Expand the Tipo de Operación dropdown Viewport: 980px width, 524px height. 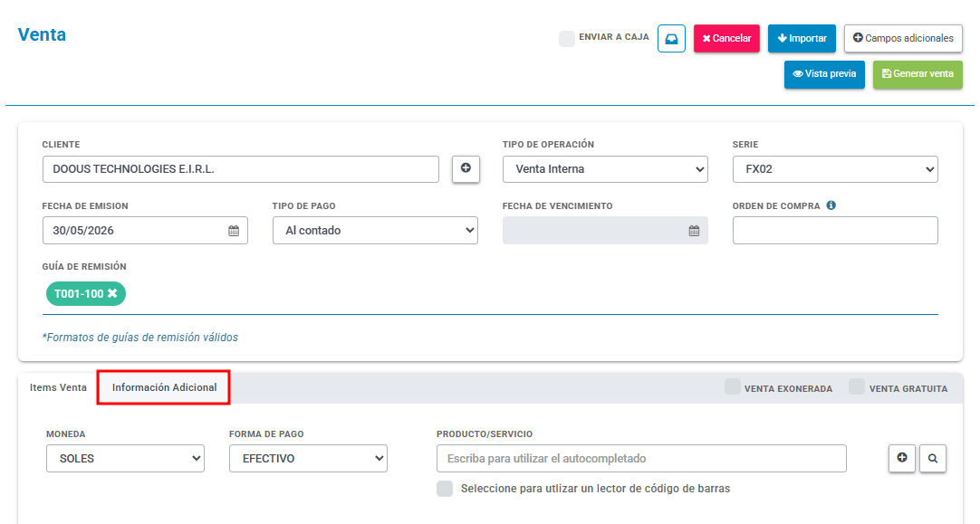tap(605, 169)
